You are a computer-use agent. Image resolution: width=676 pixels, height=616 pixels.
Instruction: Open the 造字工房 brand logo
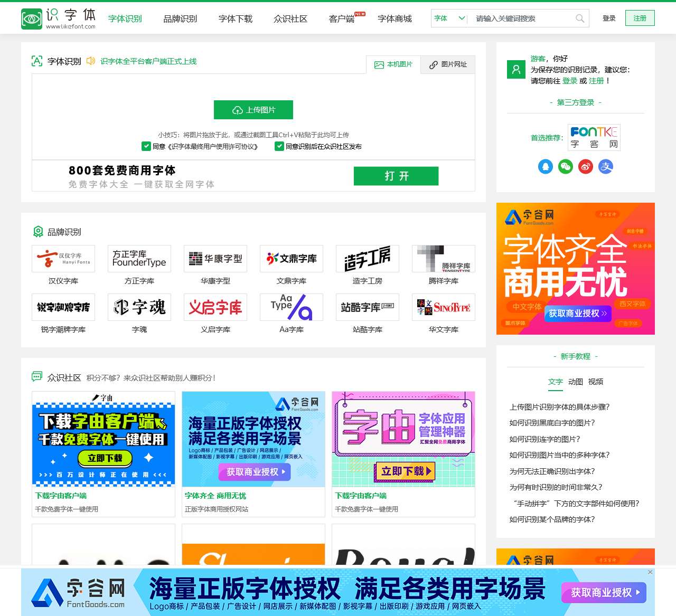click(x=368, y=259)
